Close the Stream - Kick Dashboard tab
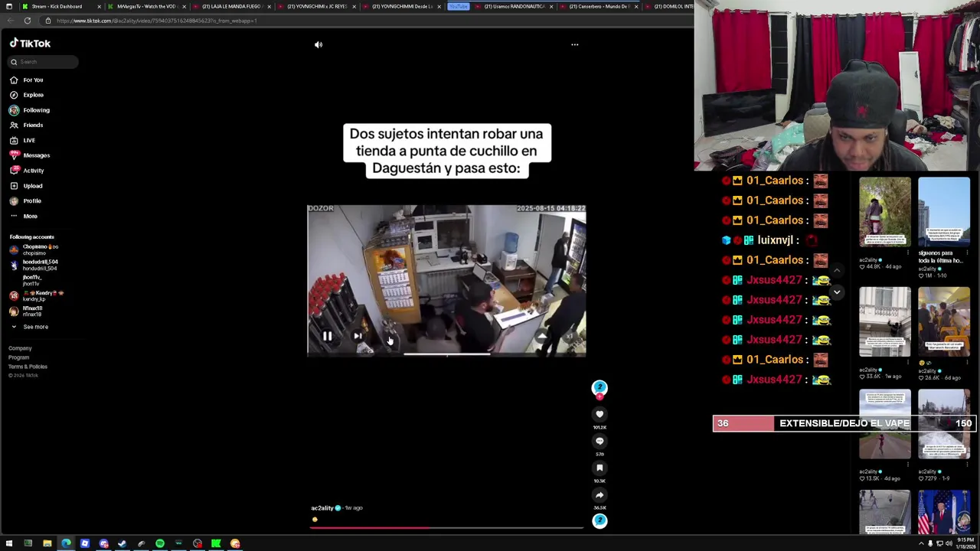The width and height of the screenshot is (980, 551). [99, 6]
